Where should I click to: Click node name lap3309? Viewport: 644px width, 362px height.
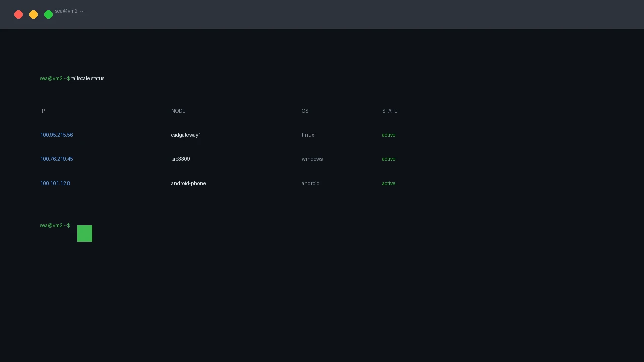coord(181,159)
